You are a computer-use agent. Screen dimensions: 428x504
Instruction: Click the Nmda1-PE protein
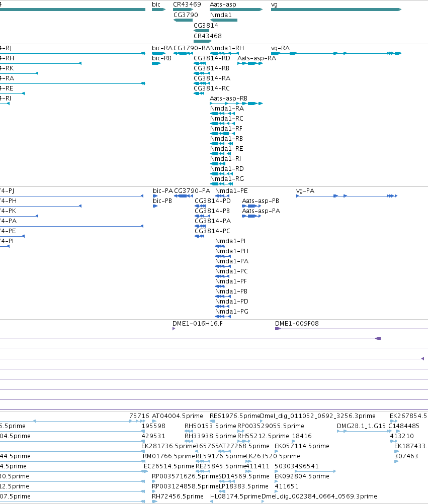click(222, 196)
